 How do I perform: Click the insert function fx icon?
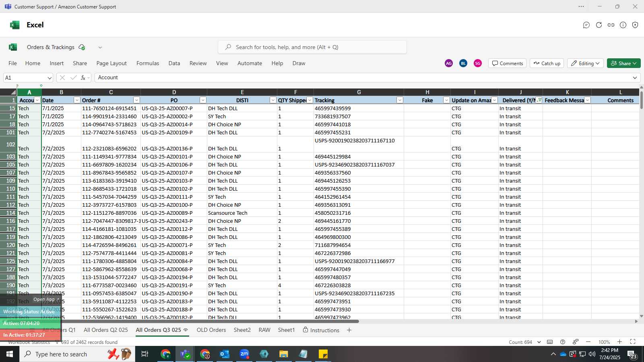pos(83,78)
